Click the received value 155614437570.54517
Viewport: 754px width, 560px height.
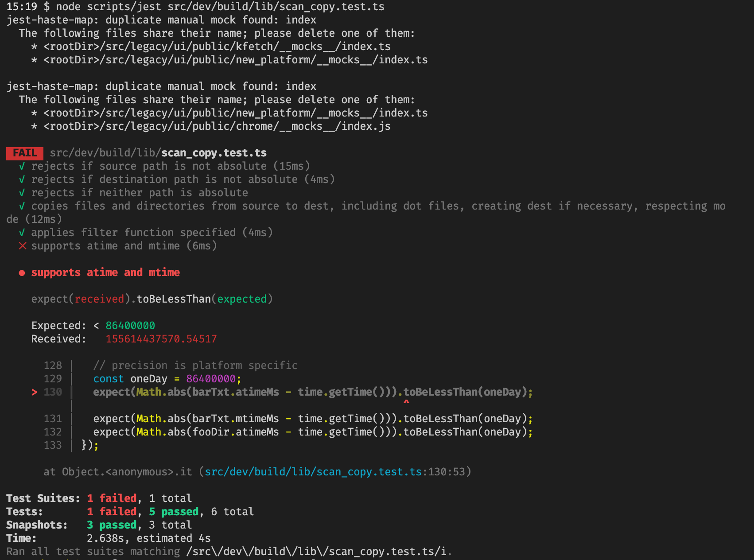161,339
